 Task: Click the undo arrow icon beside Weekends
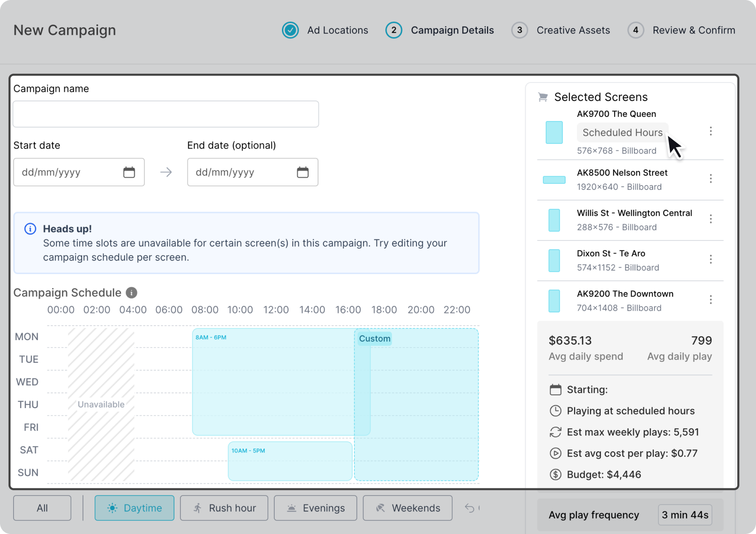coord(470,508)
